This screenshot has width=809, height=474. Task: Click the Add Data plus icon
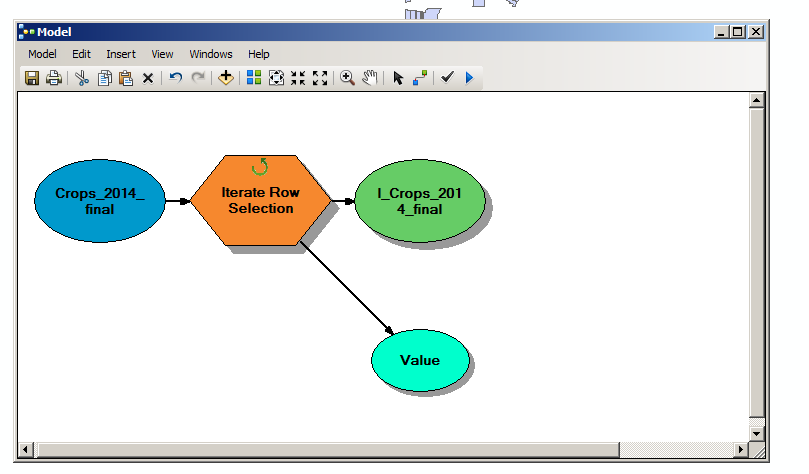225,78
